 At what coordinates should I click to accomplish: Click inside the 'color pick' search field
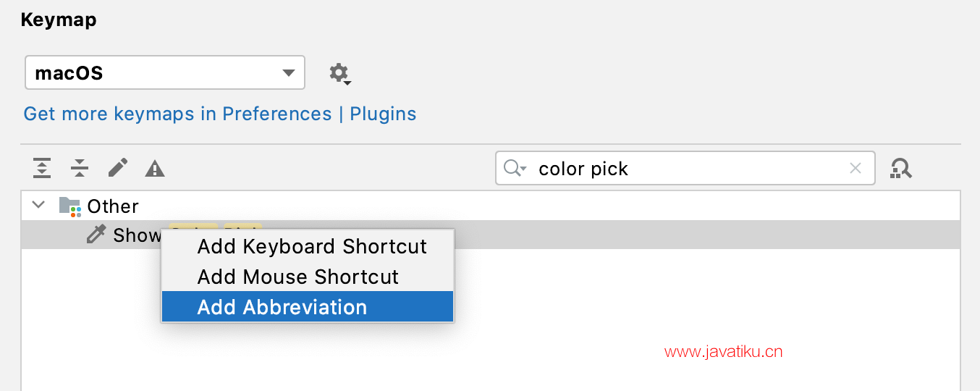click(685, 168)
